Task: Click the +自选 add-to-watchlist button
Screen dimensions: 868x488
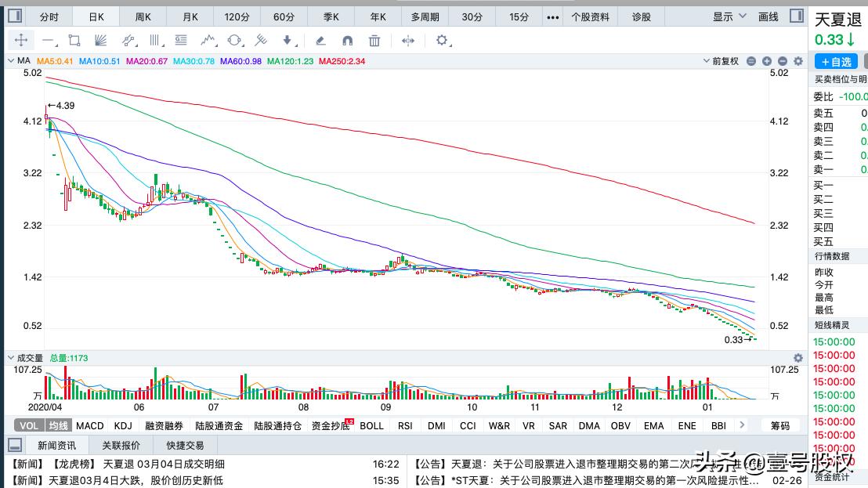Action: coord(836,61)
